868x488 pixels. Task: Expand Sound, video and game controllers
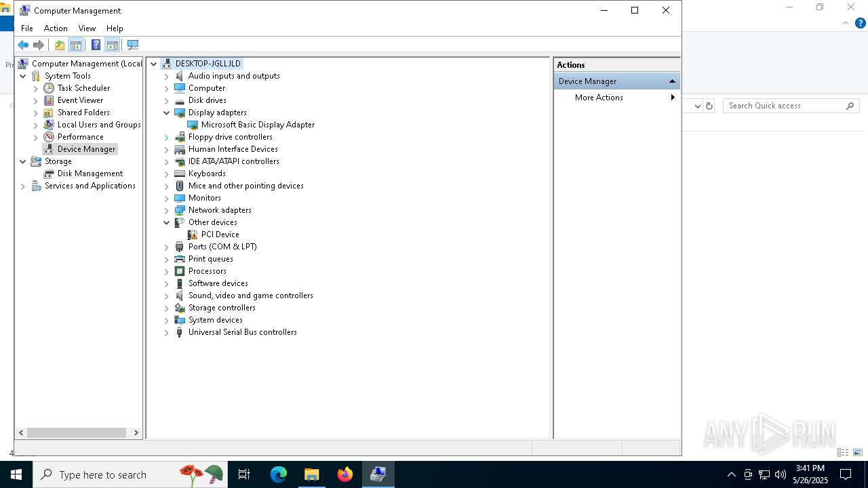pyautogui.click(x=167, y=296)
